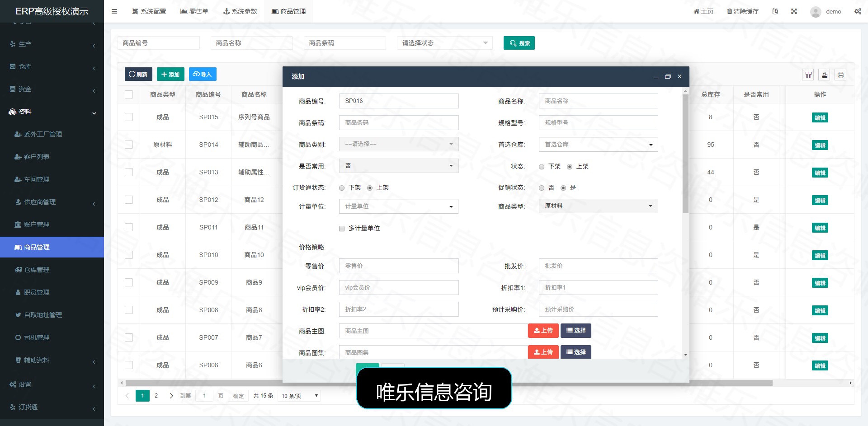Focus the 商品名称 field in dialog

point(598,101)
